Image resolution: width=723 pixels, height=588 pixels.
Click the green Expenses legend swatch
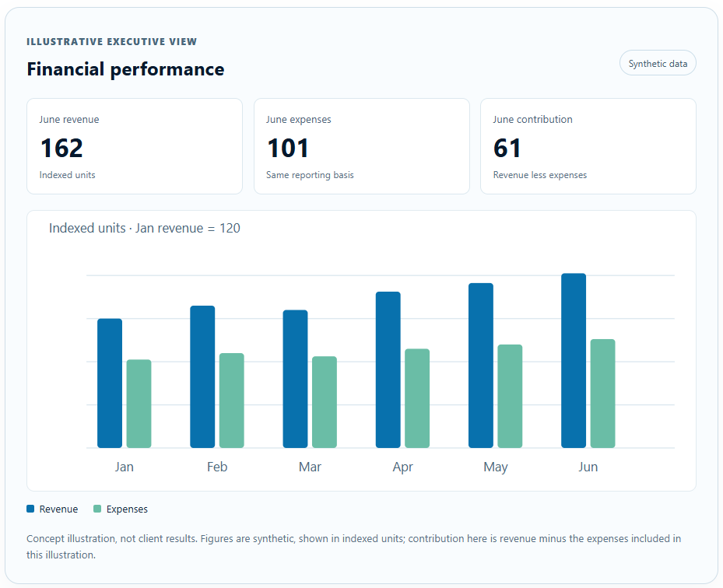(97, 509)
